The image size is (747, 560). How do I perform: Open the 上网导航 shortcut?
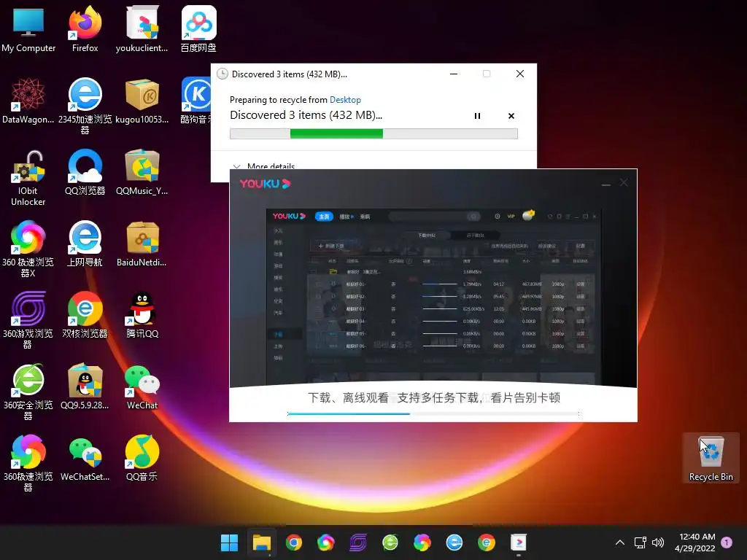point(85,244)
